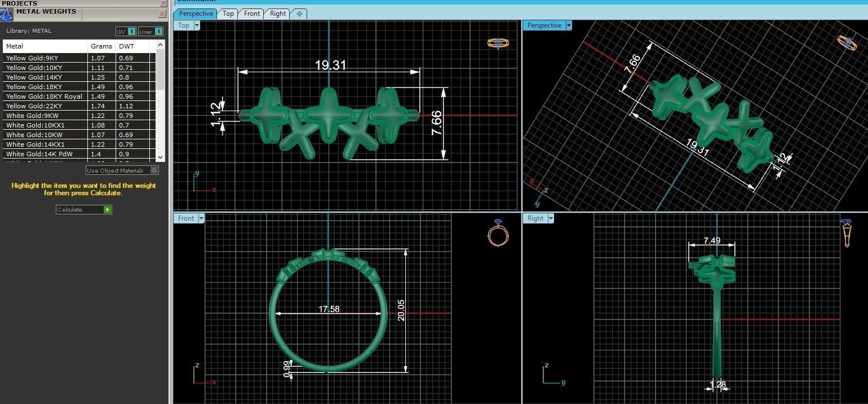The image size is (868, 404).
Task: Open the Perspective viewport dropdown menu
Action: tap(569, 25)
